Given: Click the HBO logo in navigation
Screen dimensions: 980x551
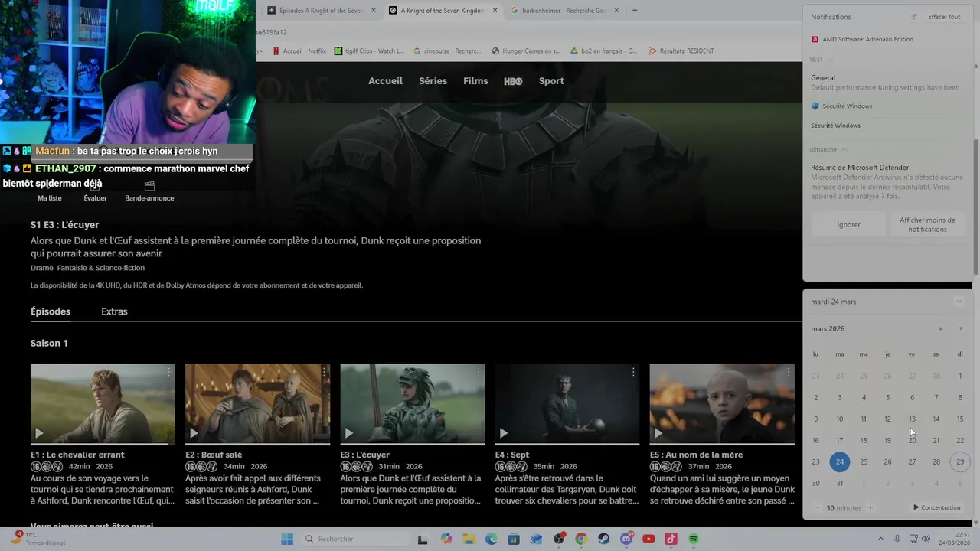Looking at the screenshot, I should pos(513,81).
